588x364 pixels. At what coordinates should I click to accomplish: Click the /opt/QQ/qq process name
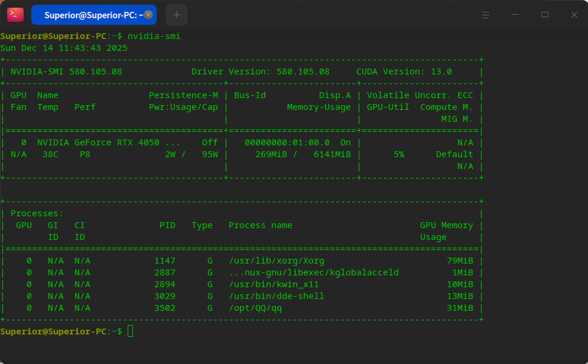(255, 308)
